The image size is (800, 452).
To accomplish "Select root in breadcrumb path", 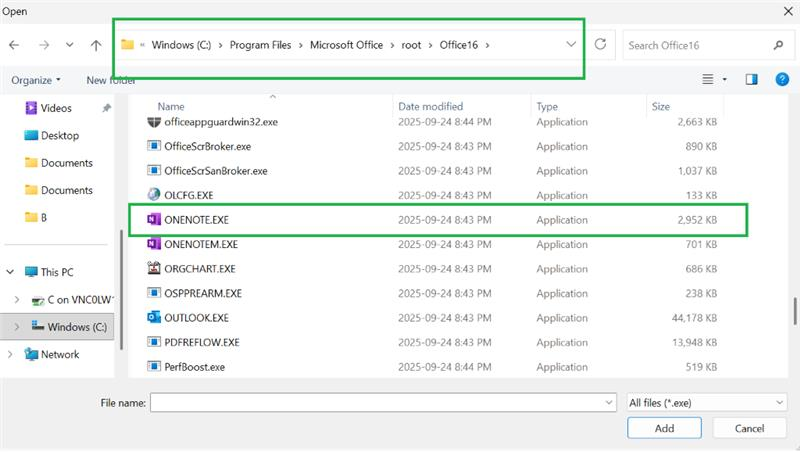I will coord(411,45).
